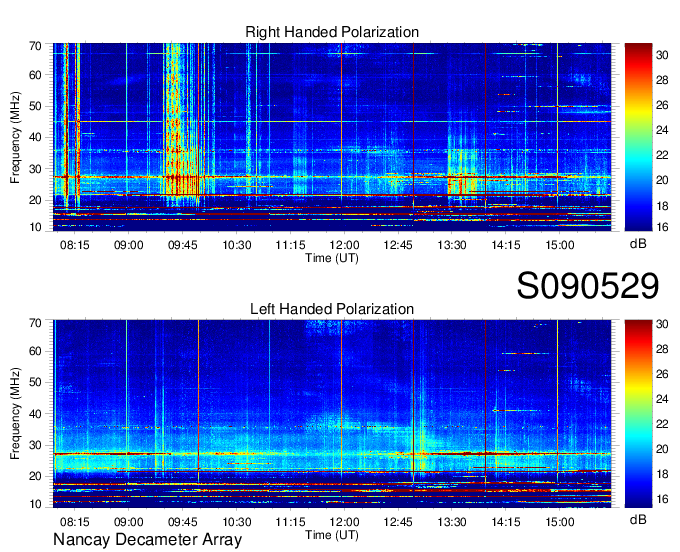Click the 24 label on upper color bar
Image resolution: width=680 pixels, height=552 pixels.
point(662,130)
